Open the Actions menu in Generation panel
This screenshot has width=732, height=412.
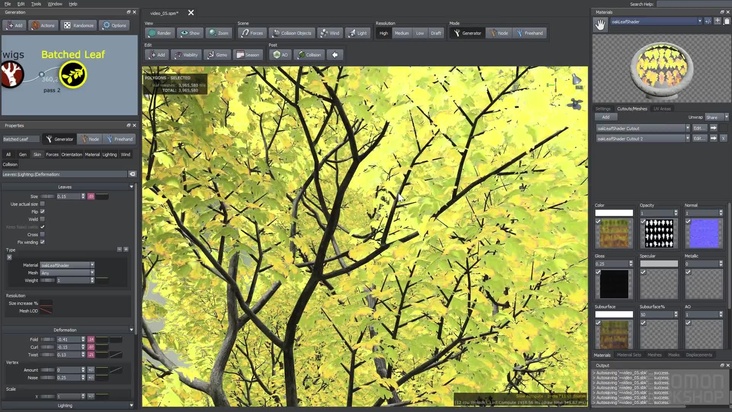[x=43, y=25]
